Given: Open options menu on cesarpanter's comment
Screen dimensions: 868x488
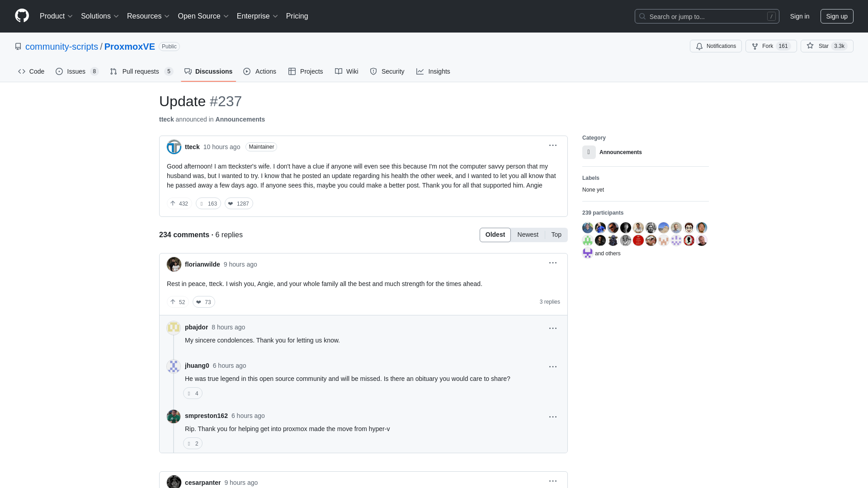Looking at the screenshot, I should coord(552,481).
